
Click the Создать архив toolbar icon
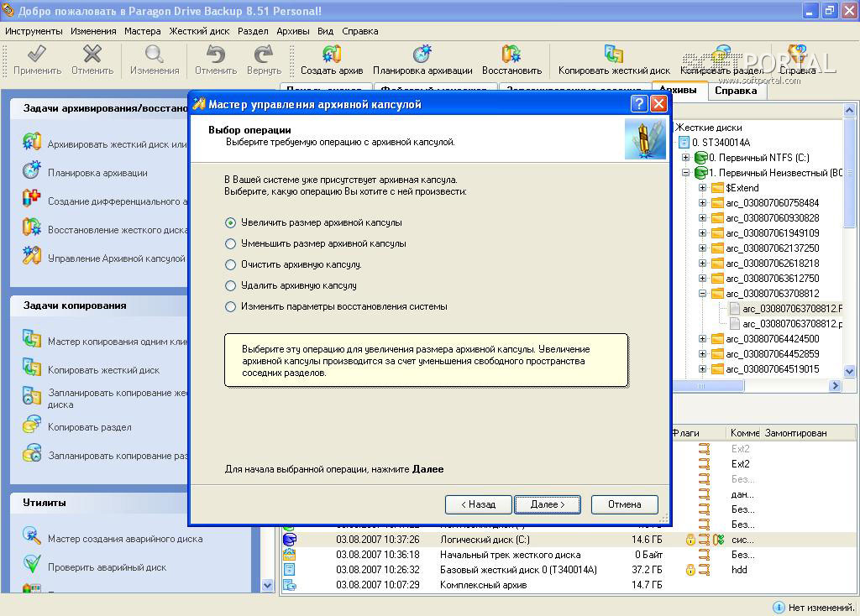pyautogui.click(x=331, y=54)
